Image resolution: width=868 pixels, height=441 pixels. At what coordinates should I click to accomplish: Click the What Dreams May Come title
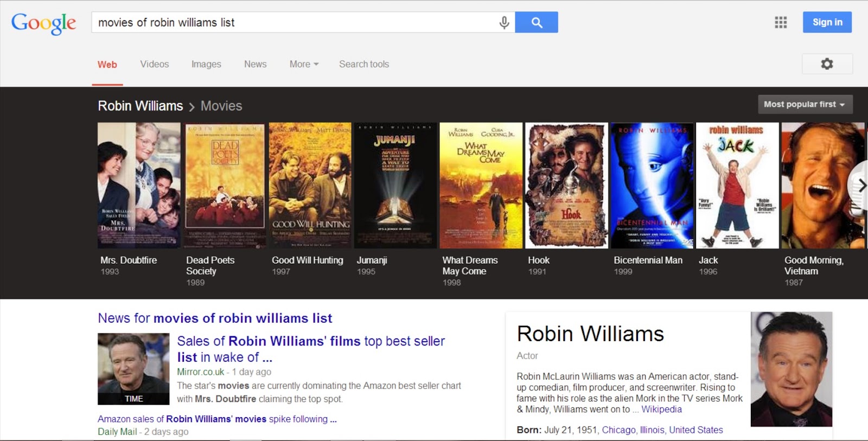coord(470,266)
